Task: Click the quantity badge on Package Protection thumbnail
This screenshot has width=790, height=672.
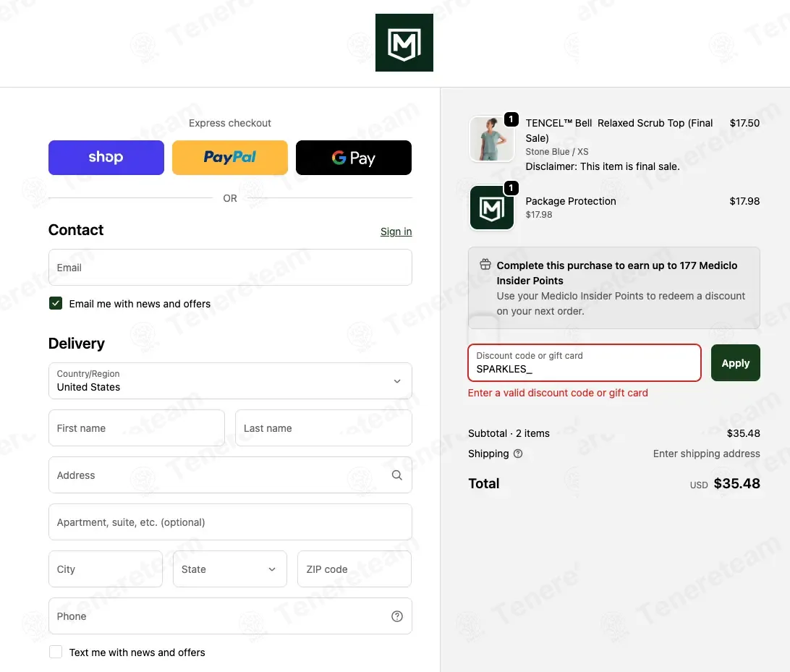Action: coord(511,188)
